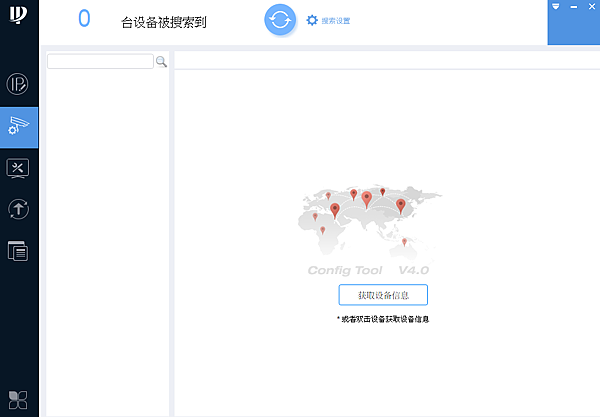Click the 获取设备信息 button

383,295
